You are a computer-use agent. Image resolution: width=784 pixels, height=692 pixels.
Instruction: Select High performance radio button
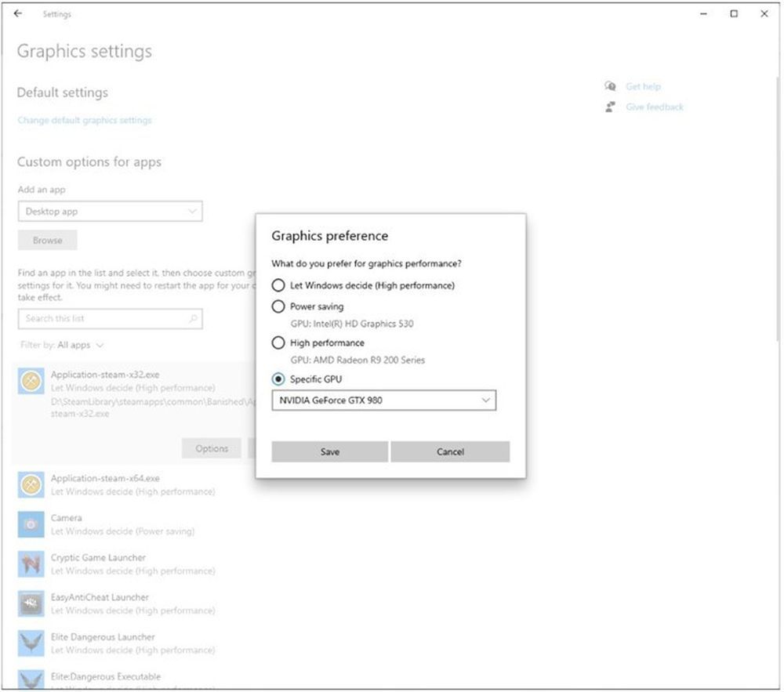(278, 342)
